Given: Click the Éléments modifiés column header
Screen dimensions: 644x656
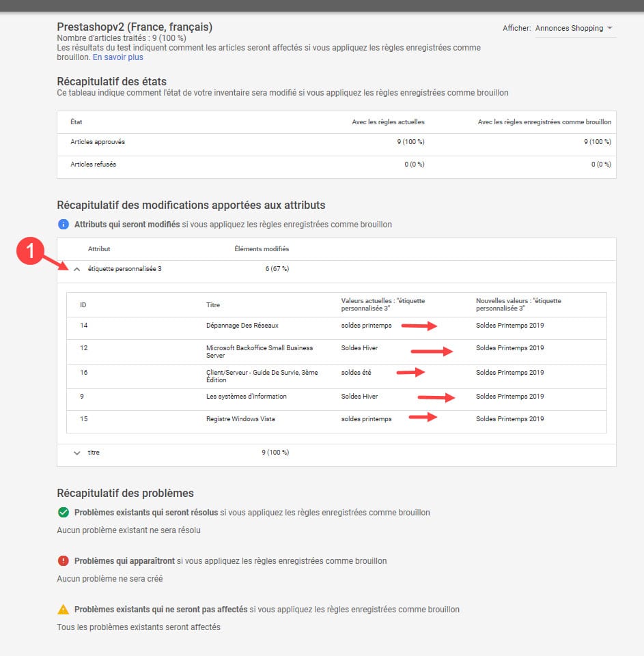Looking at the screenshot, I should point(262,249).
